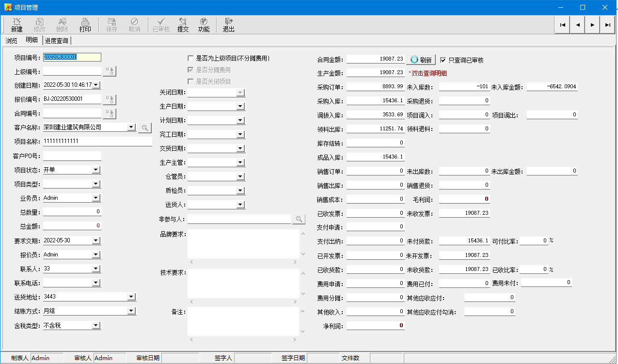
Task: Click the 已审核 (Approved) toolbar icon
Action: [161, 25]
